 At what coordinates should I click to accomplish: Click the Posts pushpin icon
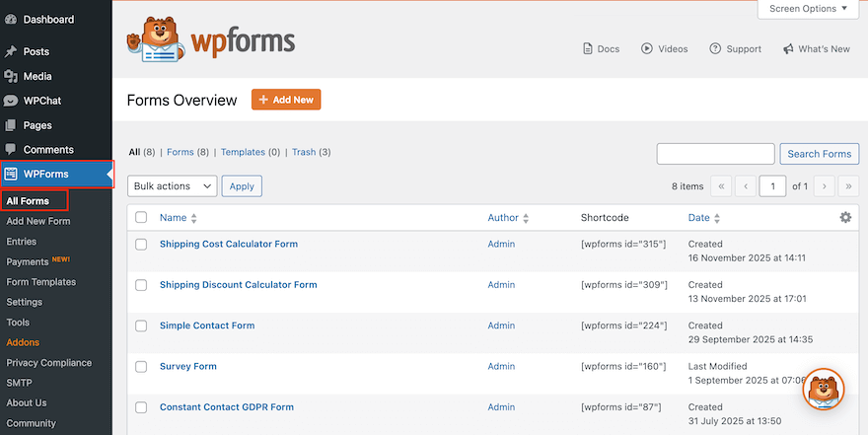11,51
